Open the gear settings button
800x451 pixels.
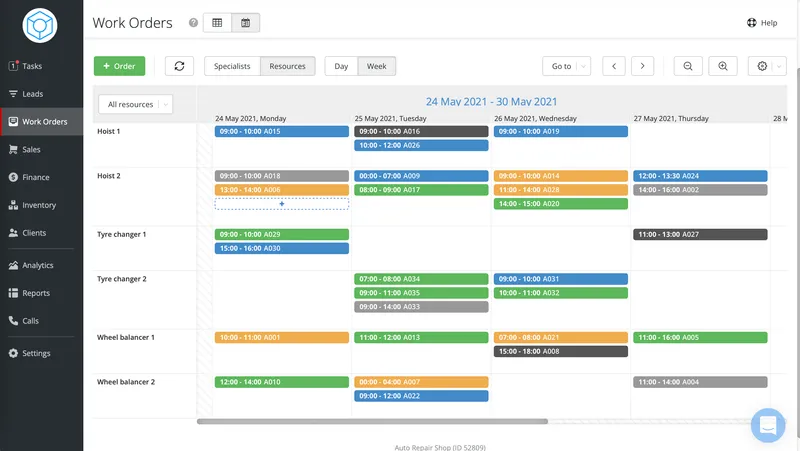click(x=762, y=66)
